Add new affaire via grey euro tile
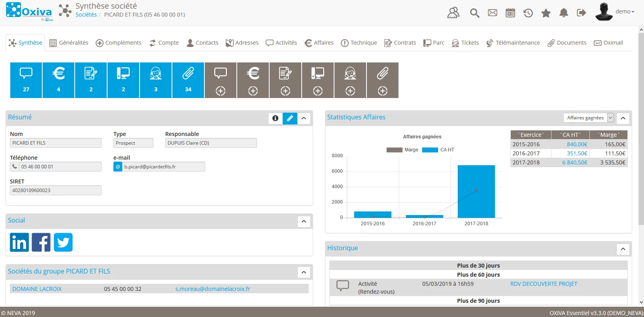The width and height of the screenshot is (644, 317). point(253,80)
